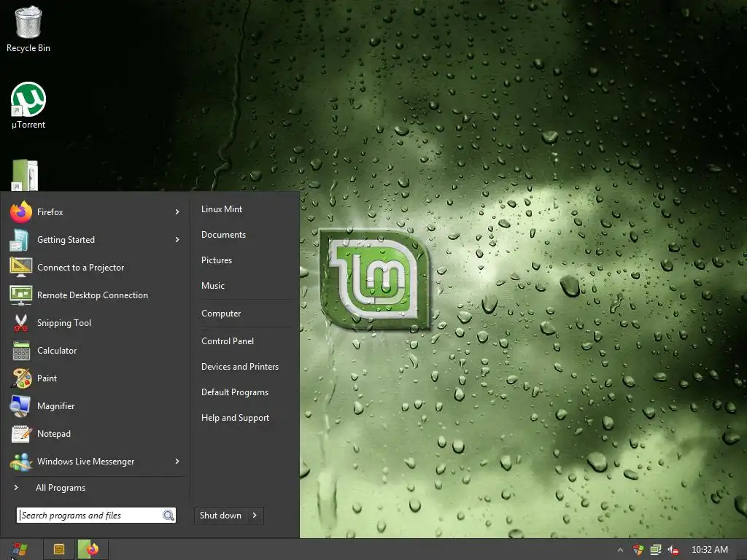Click the Action Center flag tray icon

638,550
